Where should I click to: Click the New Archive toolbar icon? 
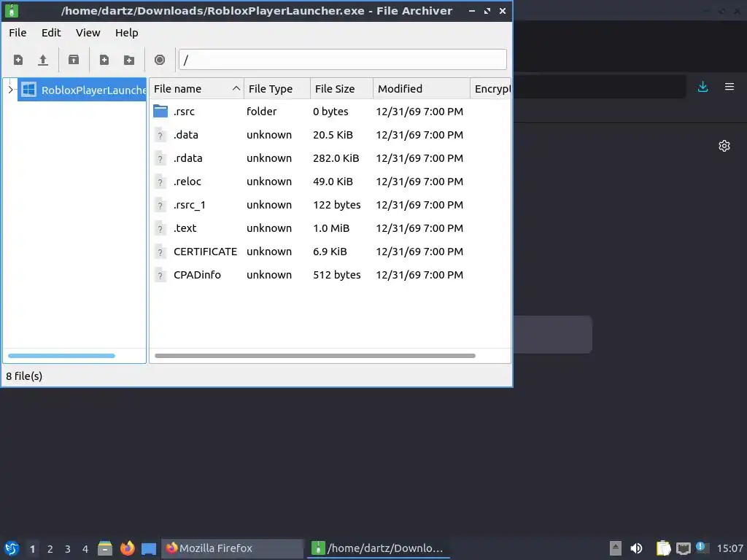[x=18, y=60]
